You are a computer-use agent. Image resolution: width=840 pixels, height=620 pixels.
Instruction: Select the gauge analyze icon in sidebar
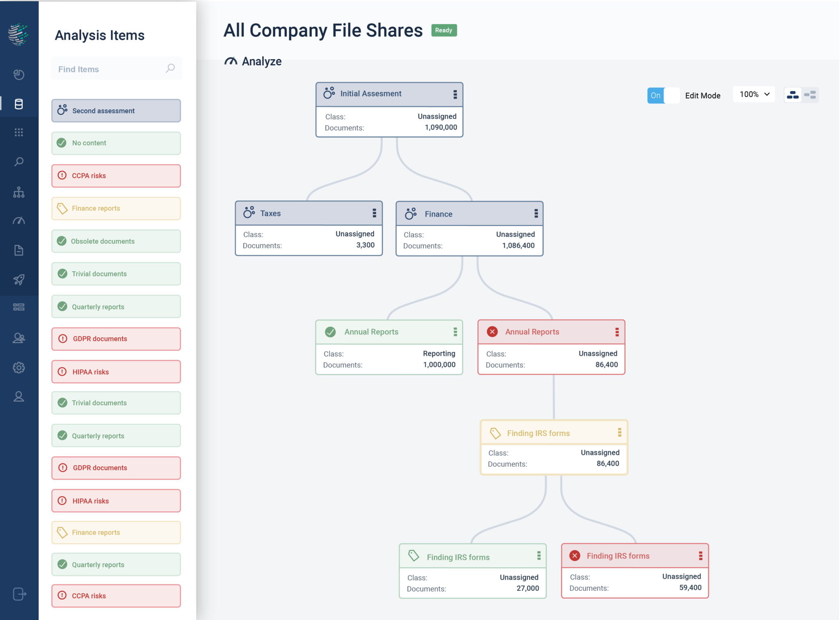tap(19, 220)
